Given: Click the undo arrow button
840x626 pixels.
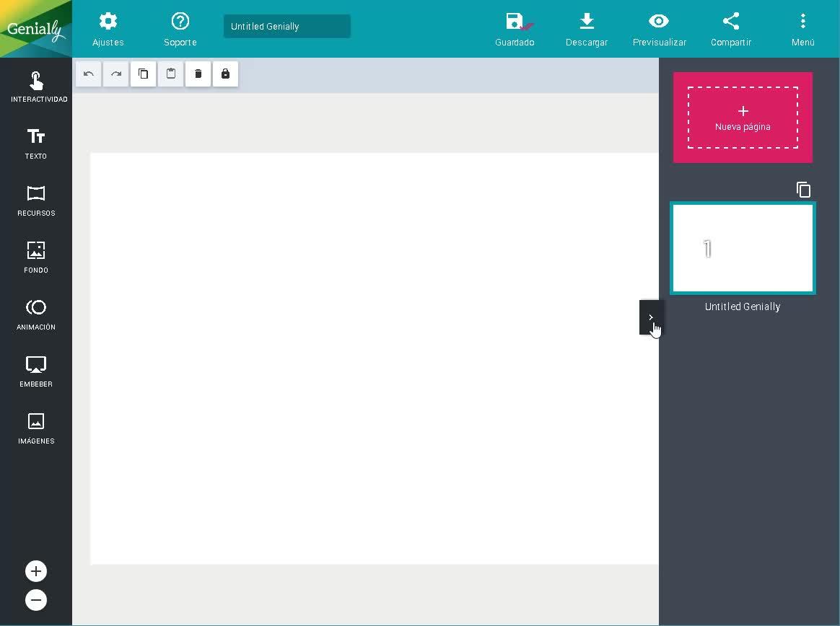Looking at the screenshot, I should coord(88,74).
